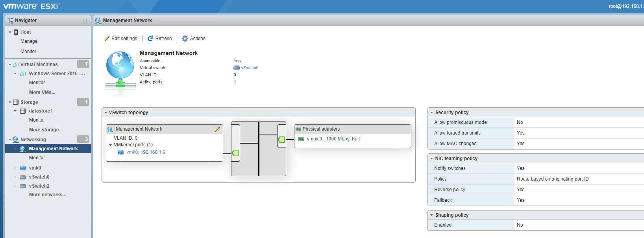Click the green port connector on the left switch block
The height and width of the screenshot is (238, 644).
tap(235, 153)
